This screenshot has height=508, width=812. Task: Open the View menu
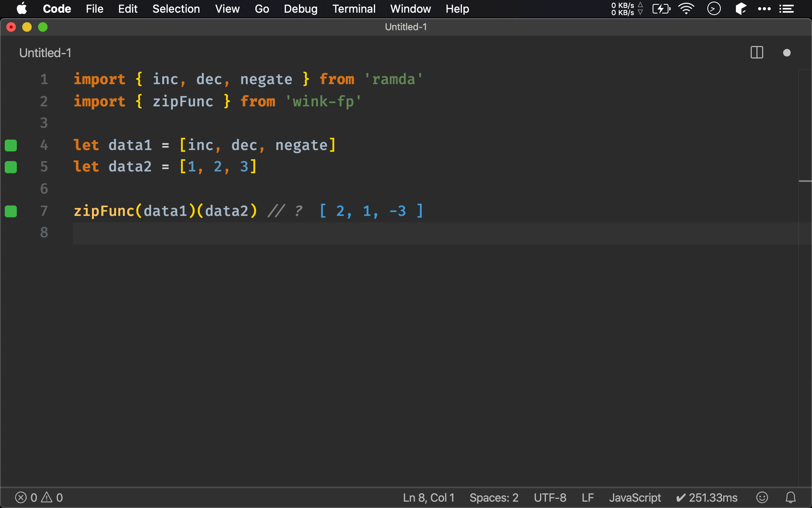pyautogui.click(x=227, y=9)
